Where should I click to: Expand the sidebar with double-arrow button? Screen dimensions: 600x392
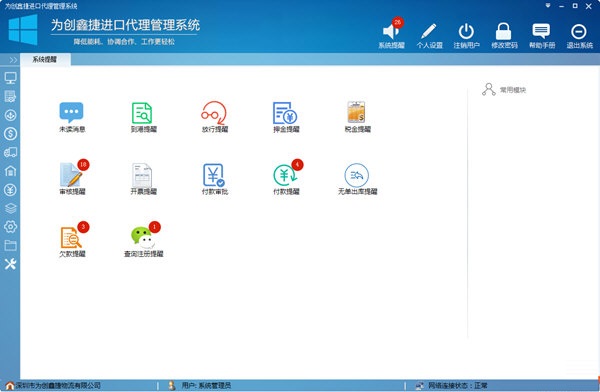[x=13, y=60]
